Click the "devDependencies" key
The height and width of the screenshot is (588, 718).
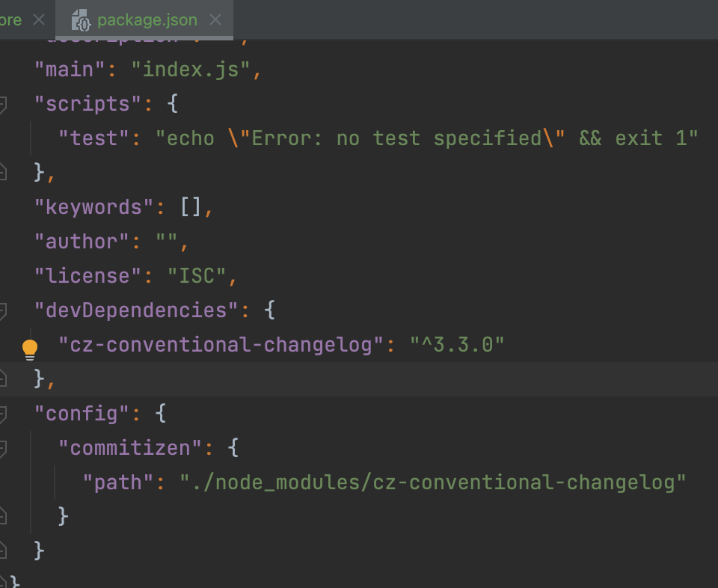click(136, 310)
